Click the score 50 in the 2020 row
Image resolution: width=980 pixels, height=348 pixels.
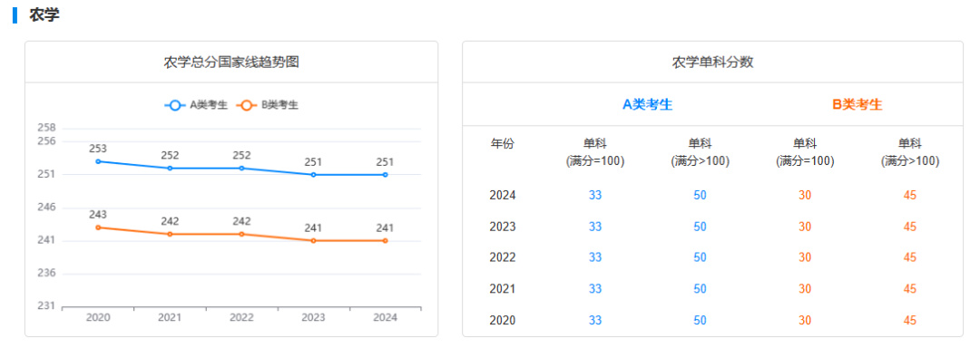pos(700,321)
